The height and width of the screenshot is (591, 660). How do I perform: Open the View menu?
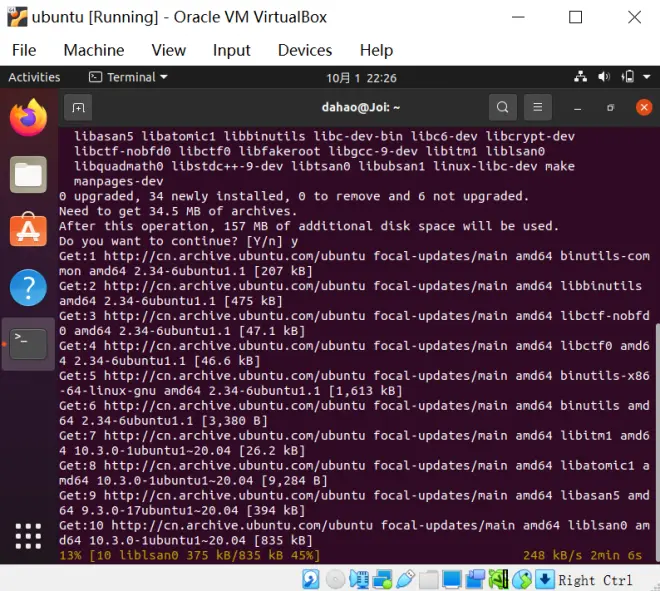pyautogui.click(x=169, y=50)
